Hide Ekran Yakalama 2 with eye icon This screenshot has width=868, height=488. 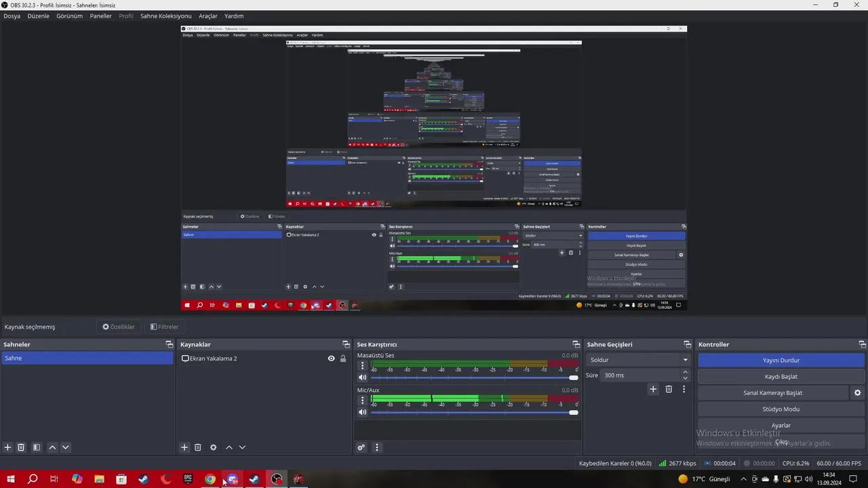[331, 359]
